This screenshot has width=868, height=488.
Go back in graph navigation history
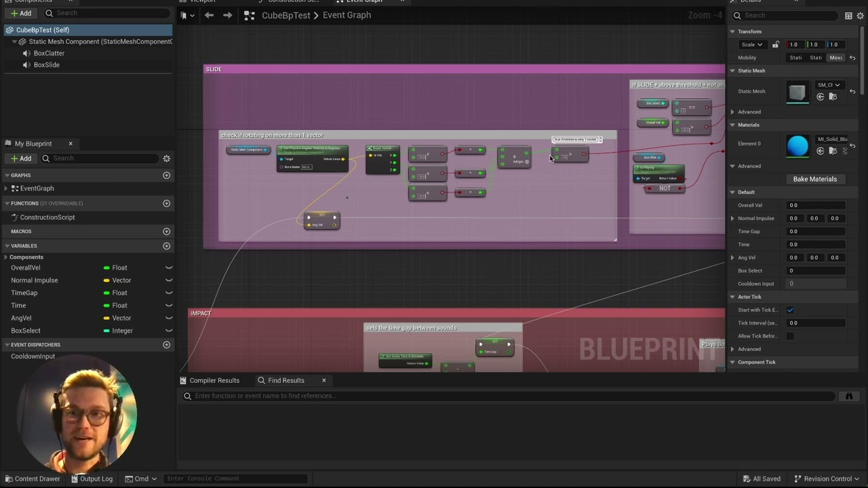pos(209,15)
